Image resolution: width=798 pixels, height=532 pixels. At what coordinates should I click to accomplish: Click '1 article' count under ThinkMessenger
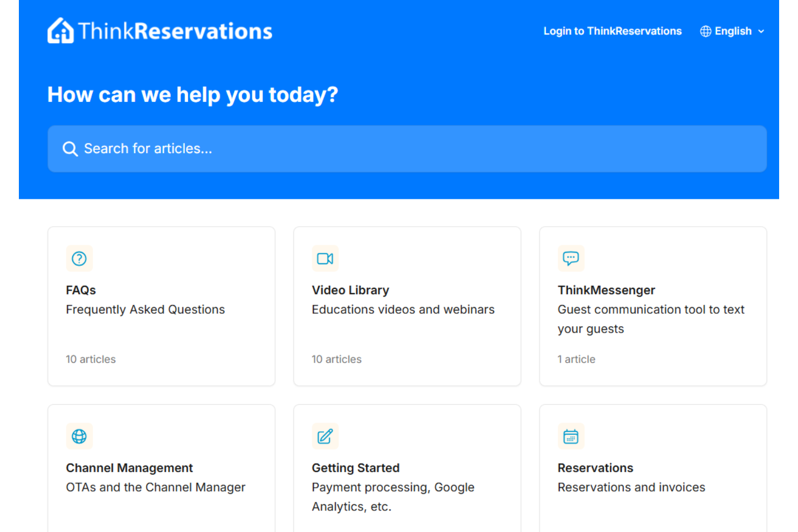(576, 359)
